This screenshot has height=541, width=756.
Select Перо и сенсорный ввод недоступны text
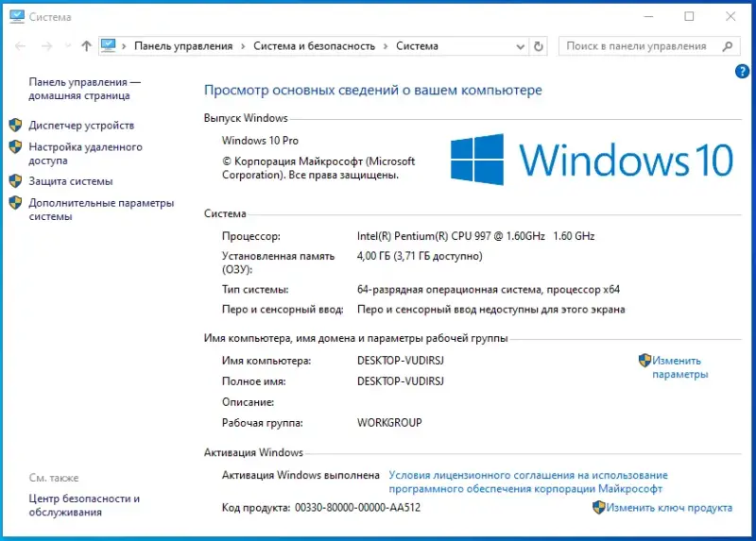click(x=491, y=310)
